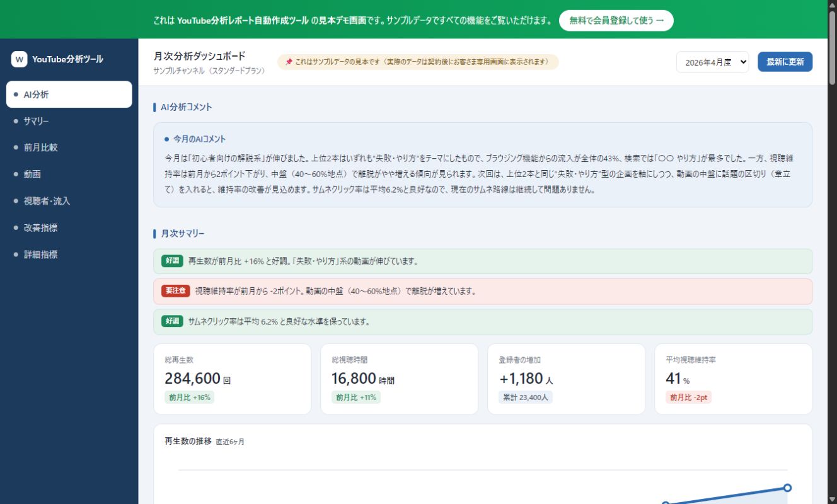837x504 pixels.
Task: Click the 前月比 +11% badge
Action: tap(356, 398)
